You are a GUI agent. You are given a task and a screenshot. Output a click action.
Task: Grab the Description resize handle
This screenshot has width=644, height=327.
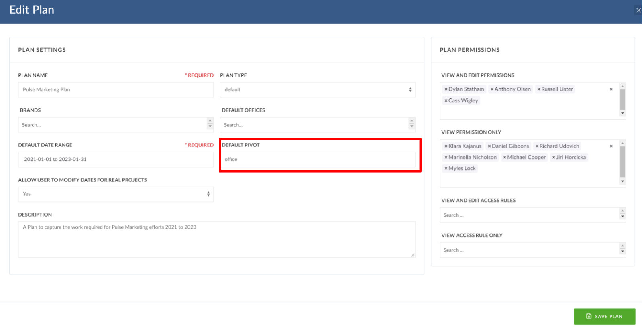412,255
